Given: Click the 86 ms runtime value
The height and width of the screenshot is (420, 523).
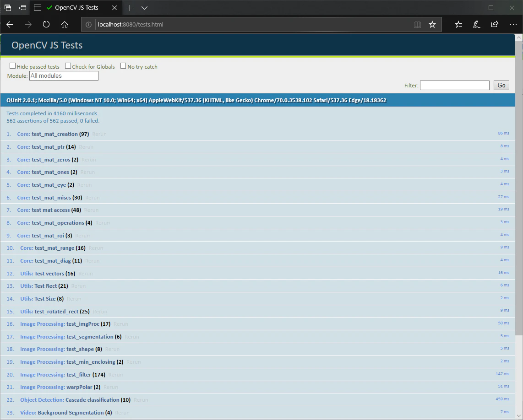Looking at the screenshot, I should pos(504,133).
